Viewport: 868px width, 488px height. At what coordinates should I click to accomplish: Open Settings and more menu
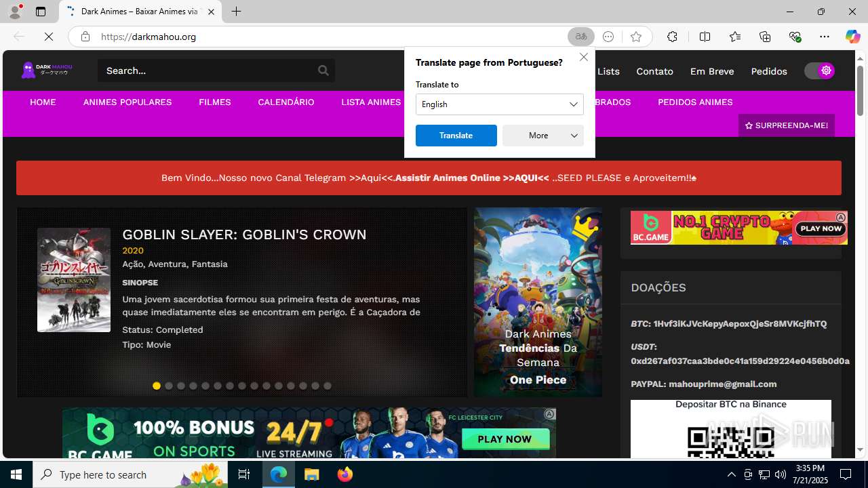pos(825,37)
